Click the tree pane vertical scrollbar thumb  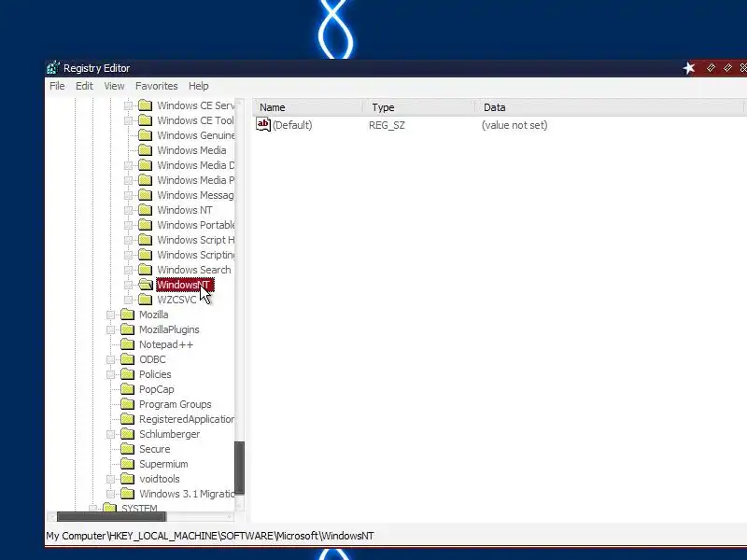(240, 468)
